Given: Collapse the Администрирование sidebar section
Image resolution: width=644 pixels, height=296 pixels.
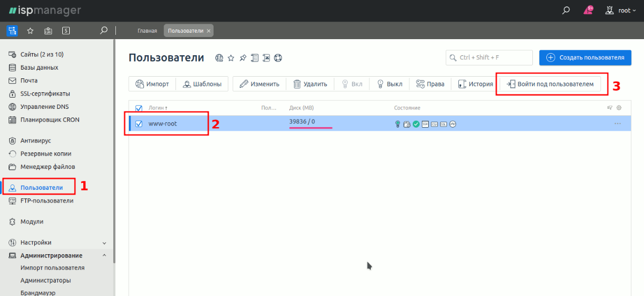Looking at the screenshot, I should [104, 256].
